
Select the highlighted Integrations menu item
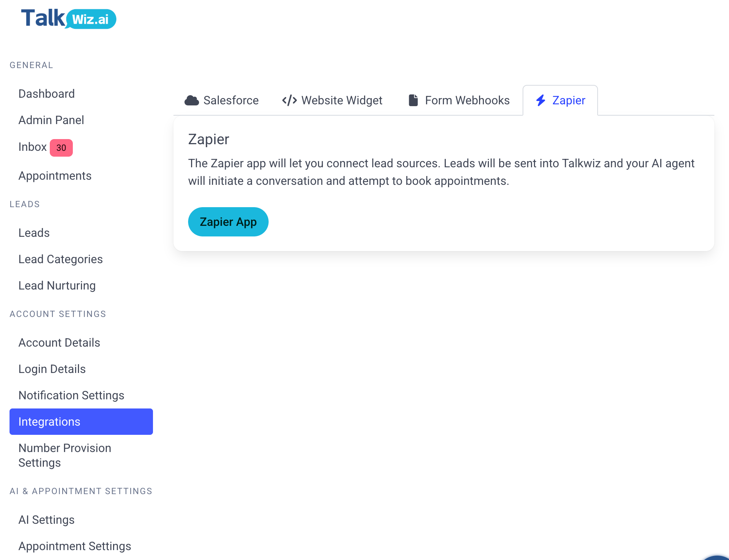pos(81,422)
